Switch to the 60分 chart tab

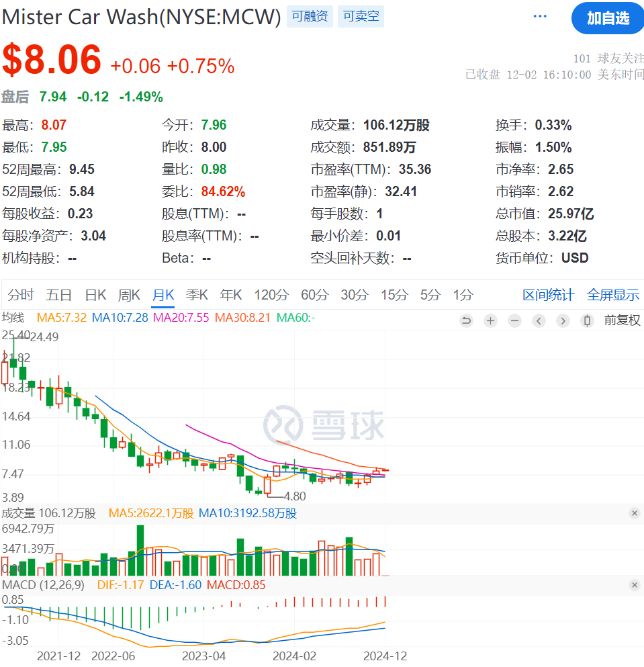315,295
